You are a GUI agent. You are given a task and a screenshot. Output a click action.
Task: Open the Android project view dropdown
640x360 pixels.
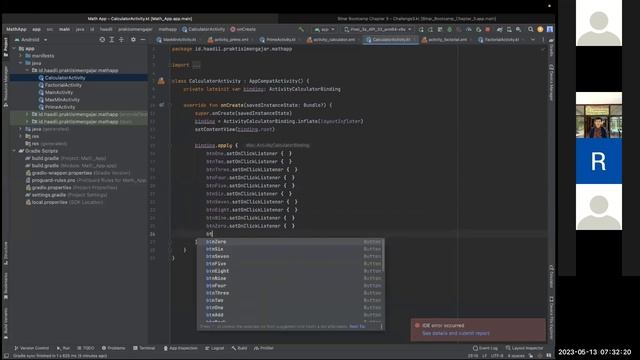[31, 40]
